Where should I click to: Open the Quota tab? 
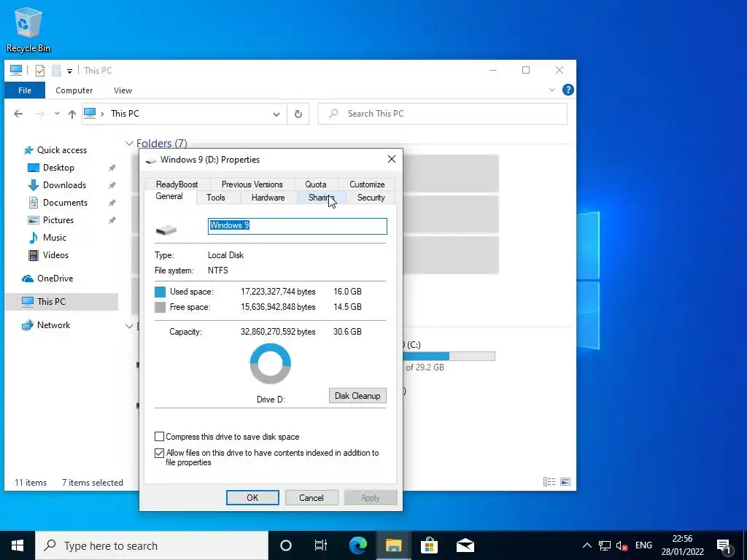(x=316, y=184)
